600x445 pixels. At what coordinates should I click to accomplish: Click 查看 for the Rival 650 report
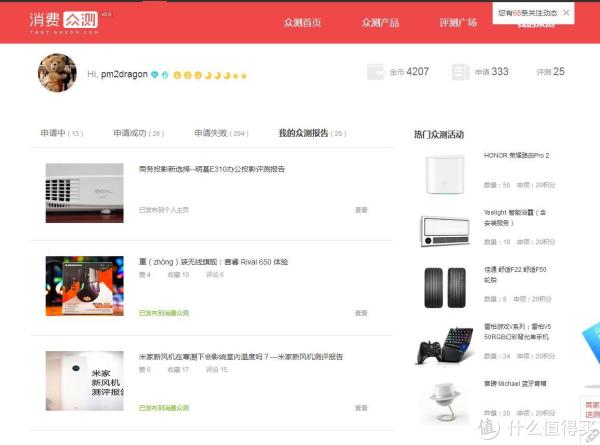pos(361,313)
